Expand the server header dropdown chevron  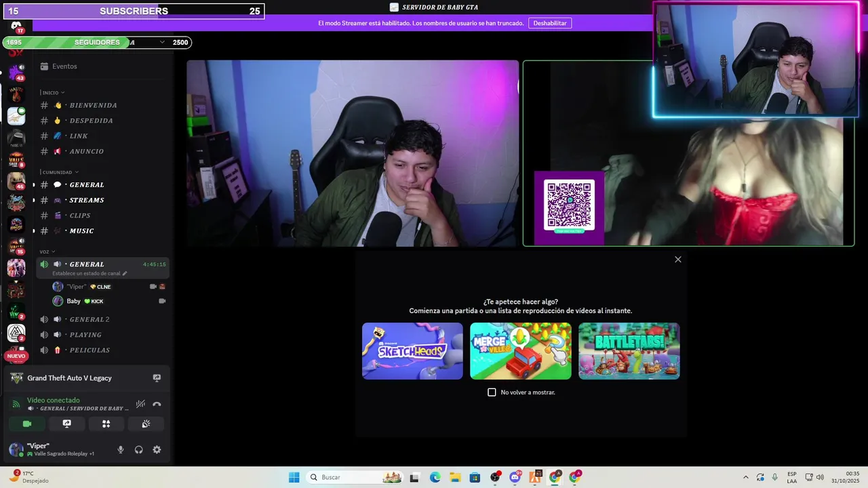[162, 42]
